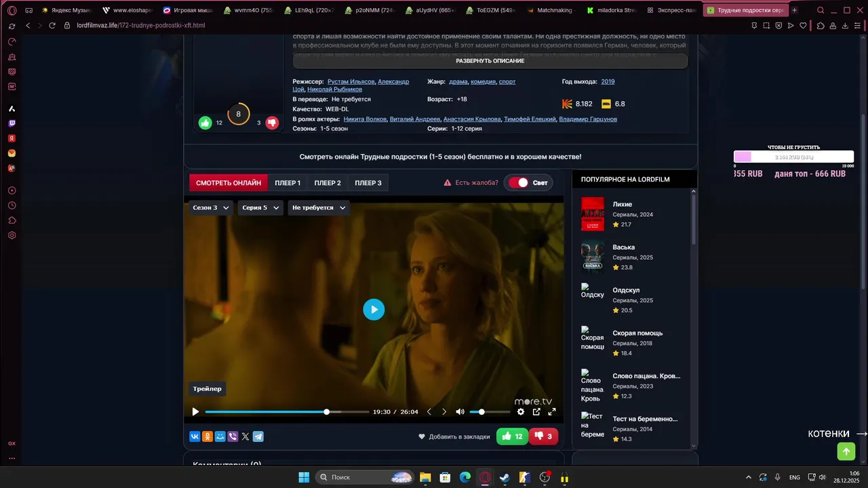Open player in pop-out window
This screenshot has height=488, width=868.
[536, 411]
